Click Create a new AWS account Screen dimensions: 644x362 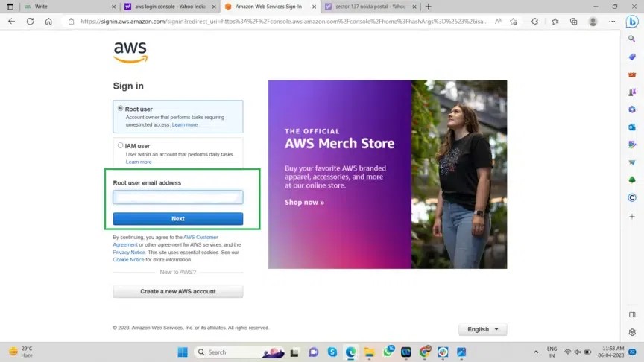tap(177, 292)
